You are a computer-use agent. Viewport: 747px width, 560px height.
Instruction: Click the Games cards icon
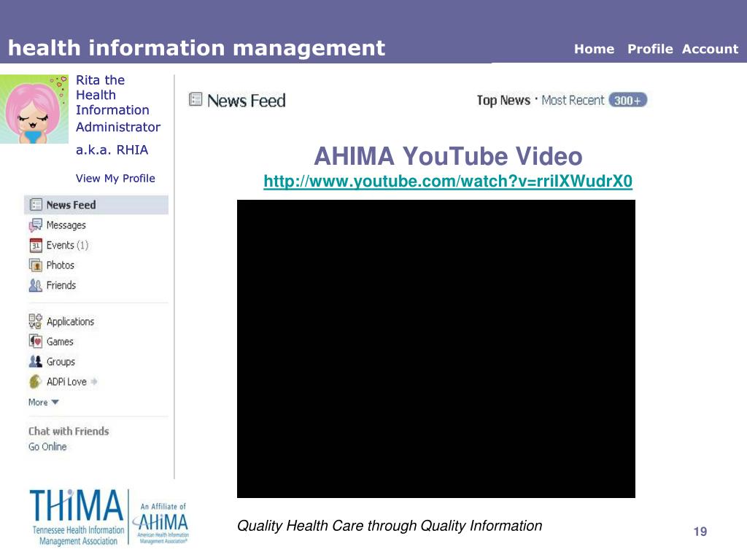pos(36,341)
